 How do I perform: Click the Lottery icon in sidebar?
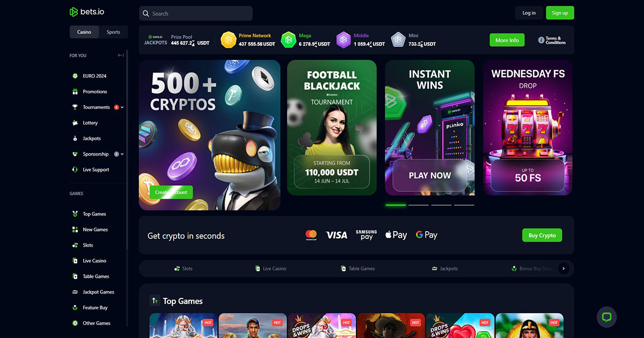click(75, 123)
